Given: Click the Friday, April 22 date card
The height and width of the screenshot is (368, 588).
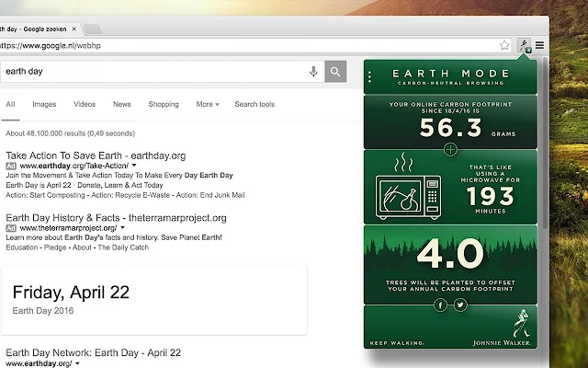Looking at the screenshot, I should 154,300.
